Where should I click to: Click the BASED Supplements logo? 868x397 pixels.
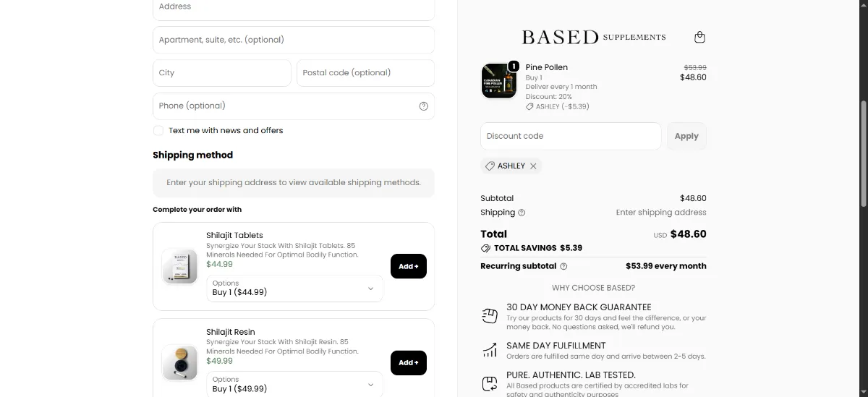[594, 37]
